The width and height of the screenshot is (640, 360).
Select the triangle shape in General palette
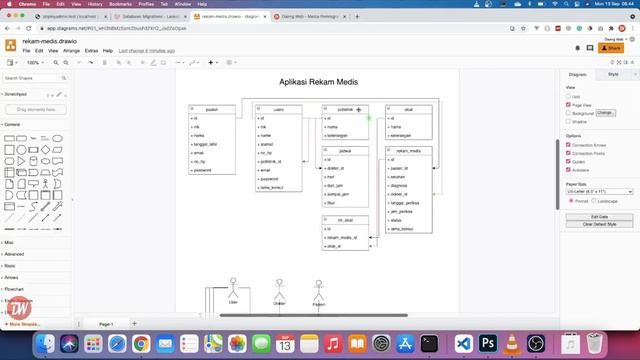point(21,161)
